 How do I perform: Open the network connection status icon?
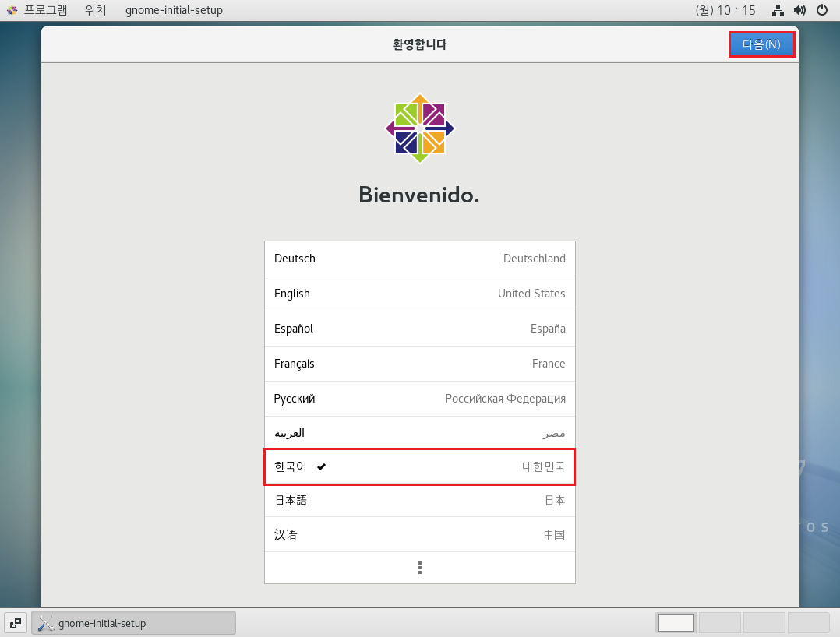pos(778,10)
